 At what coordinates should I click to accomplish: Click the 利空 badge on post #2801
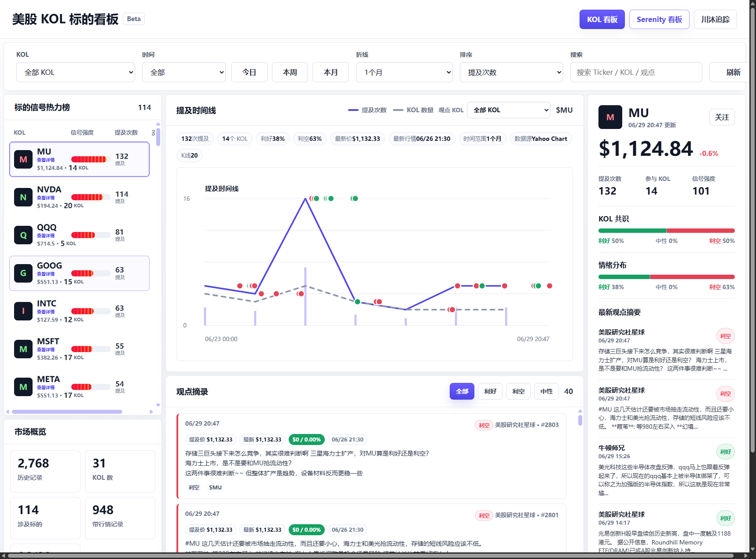[484, 515]
